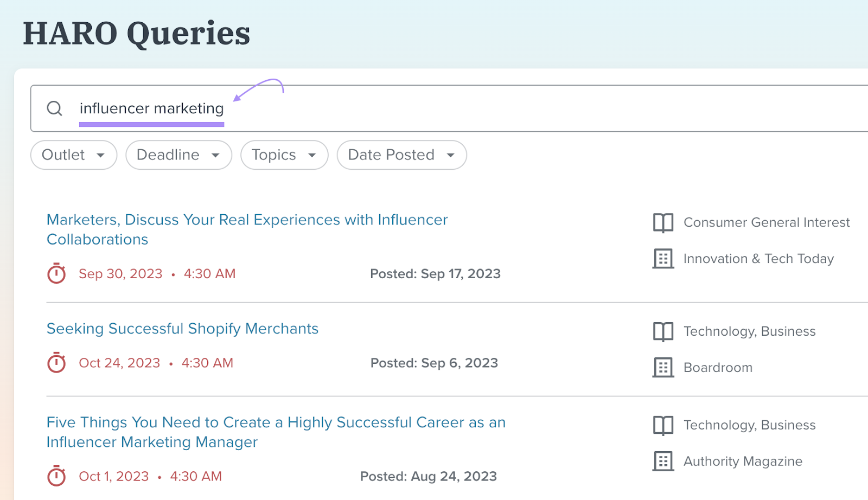Expand the Topics filter
Image resolution: width=868 pixels, height=500 pixels.
pyautogui.click(x=284, y=155)
